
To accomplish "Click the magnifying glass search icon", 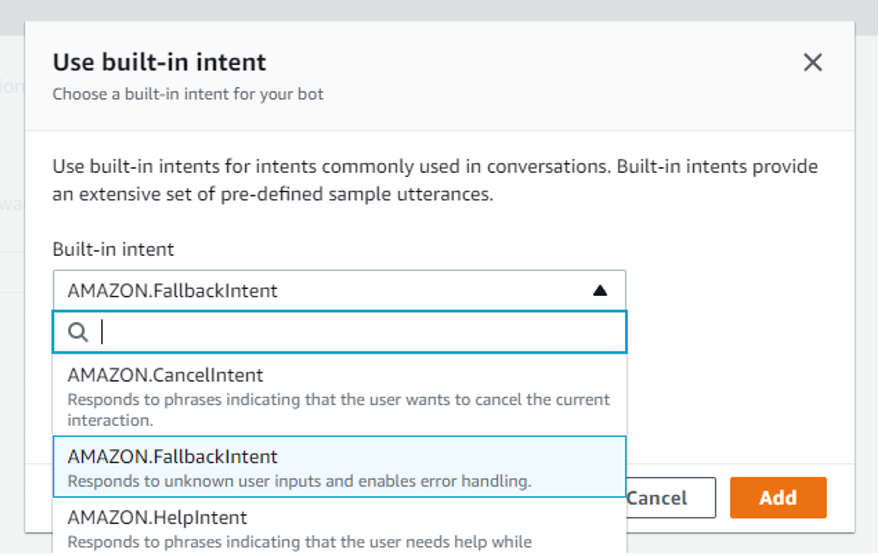I will pos(78,332).
